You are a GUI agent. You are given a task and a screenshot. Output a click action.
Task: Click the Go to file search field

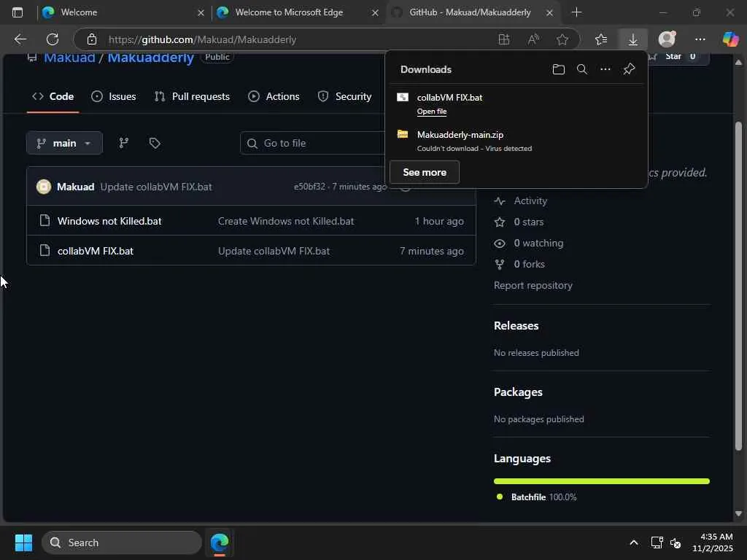point(312,143)
